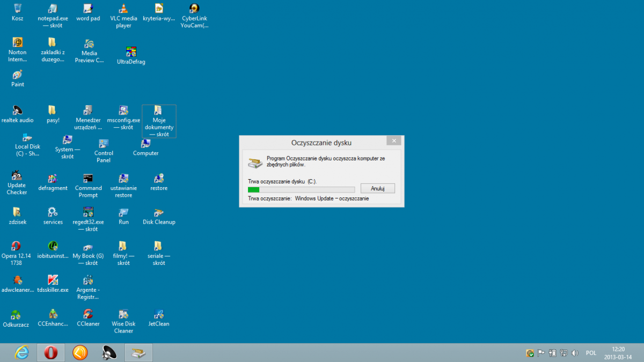Select the zakladki z duzego folder
This screenshot has width=644, height=362.
pyautogui.click(x=53, y=42)
